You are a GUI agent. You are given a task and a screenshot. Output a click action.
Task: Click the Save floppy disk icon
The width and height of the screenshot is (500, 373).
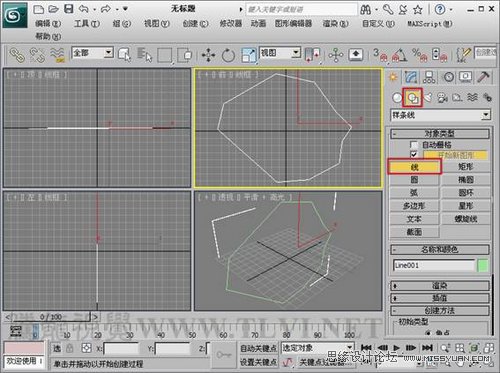[68, 9]
